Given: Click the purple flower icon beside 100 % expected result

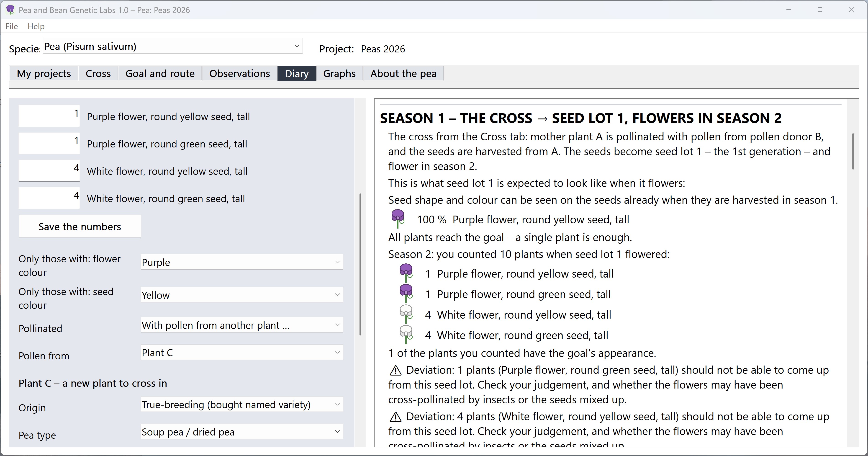Looking at the screenshot, I should coord(398,219).
